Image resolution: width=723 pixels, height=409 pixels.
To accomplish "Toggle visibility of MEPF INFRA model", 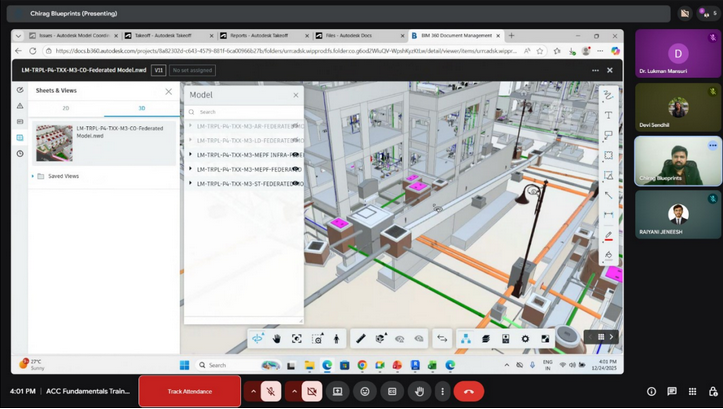I will [296, 155].
